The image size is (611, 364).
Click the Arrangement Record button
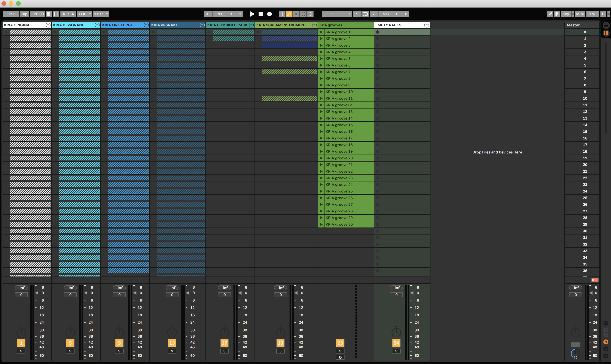tap(269, 14)
